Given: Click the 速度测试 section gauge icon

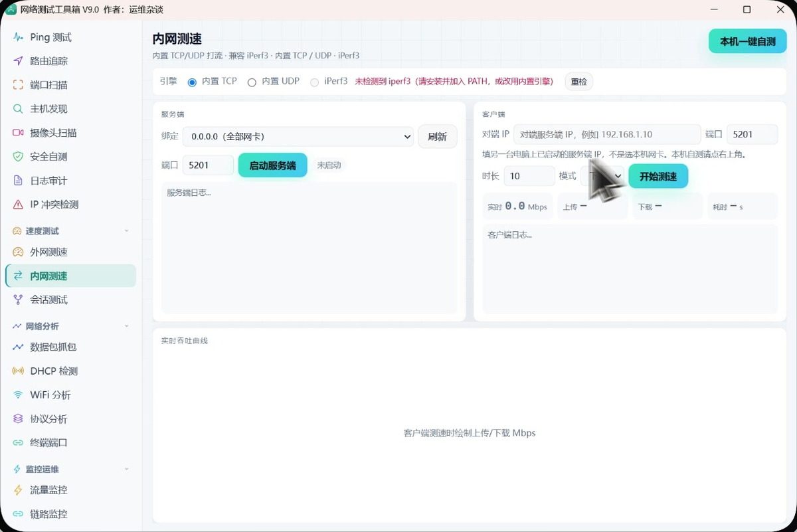Looking at the screenshot, I should tap(17, 231).
